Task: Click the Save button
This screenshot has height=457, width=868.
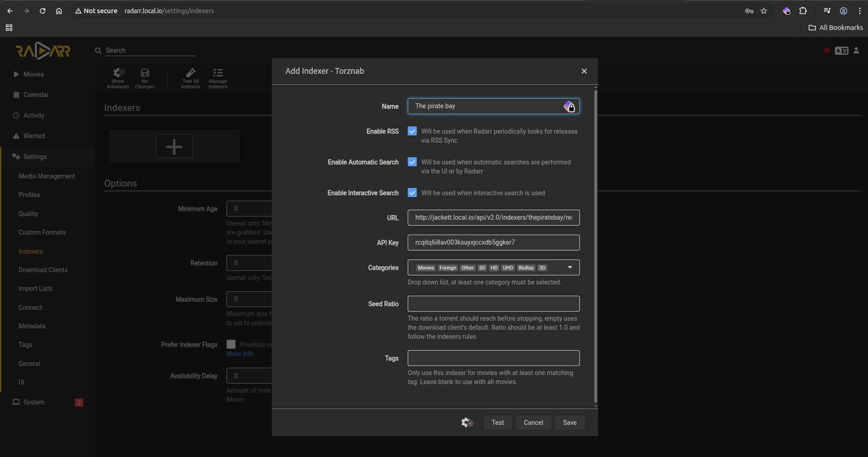Action: tap(569, 423)
